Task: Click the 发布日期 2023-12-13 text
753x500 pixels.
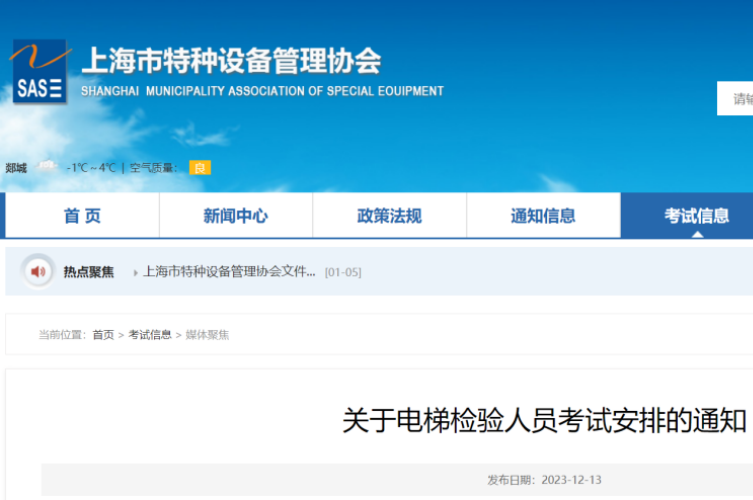Action: [544, 480]
